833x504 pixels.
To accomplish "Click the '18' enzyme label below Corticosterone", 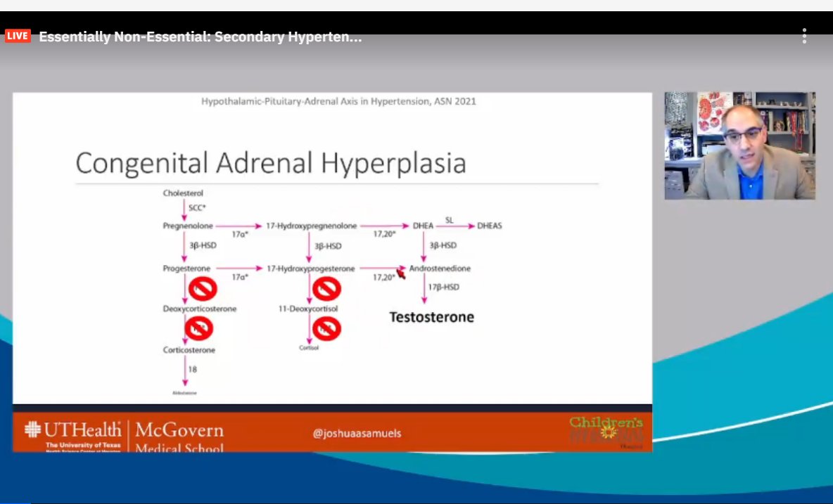I will (192, 369).
